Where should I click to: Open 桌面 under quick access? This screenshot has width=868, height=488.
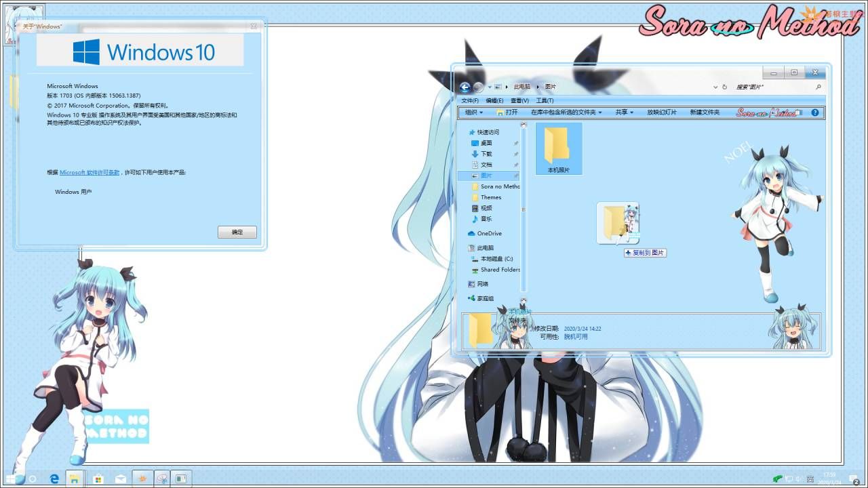pyautogui.click(x=481, y=143)
